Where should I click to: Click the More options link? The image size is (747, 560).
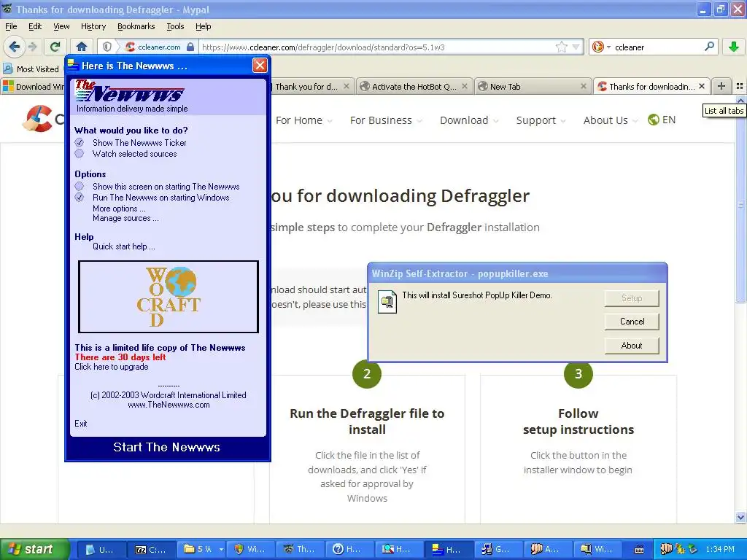coord(119,209)
